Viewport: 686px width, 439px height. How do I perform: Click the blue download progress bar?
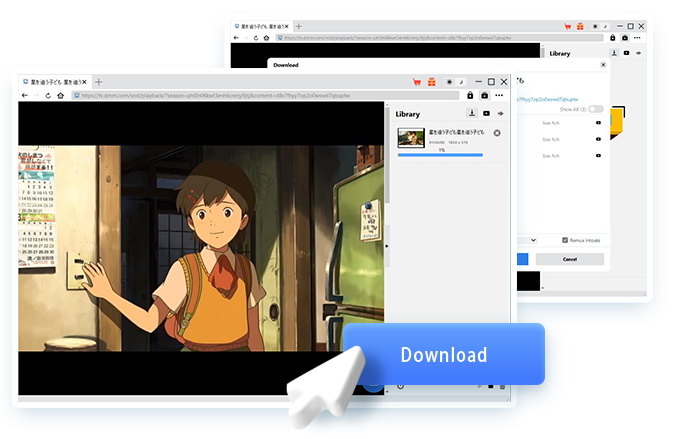click(440, 155)
